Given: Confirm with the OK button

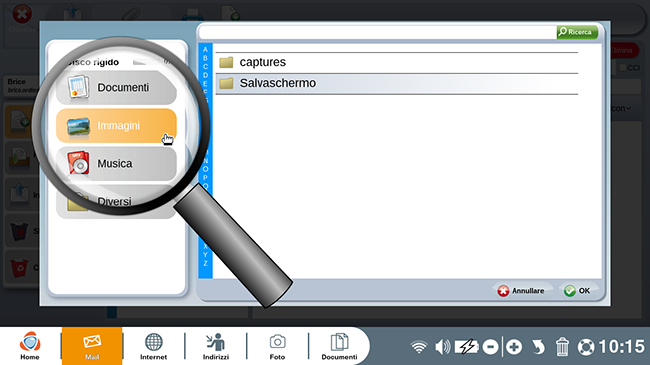Looking at the screenshot, I should 577,291.
